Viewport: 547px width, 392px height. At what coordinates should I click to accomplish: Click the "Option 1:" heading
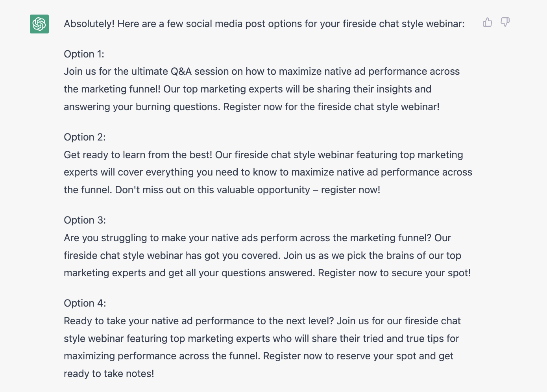(x=84, y=54)
